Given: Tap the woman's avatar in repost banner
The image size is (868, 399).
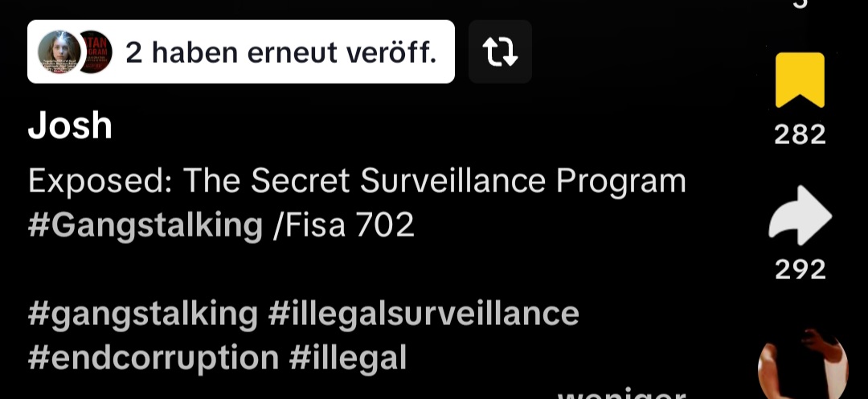Looking at the screenshot, I should [59, 52].
